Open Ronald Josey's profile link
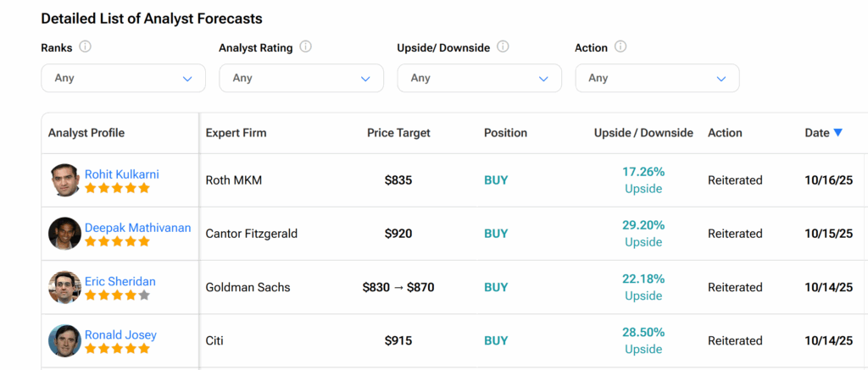 (x=120, y=334)
